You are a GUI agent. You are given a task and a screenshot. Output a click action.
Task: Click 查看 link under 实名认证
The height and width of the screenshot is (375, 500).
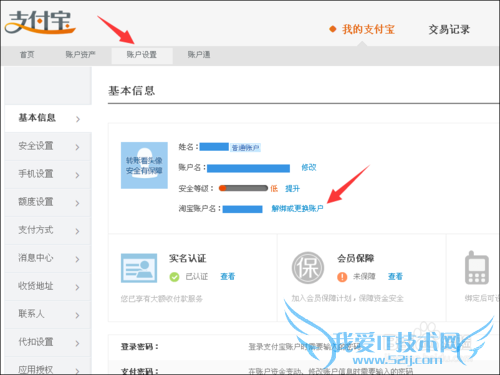[228, 276]
